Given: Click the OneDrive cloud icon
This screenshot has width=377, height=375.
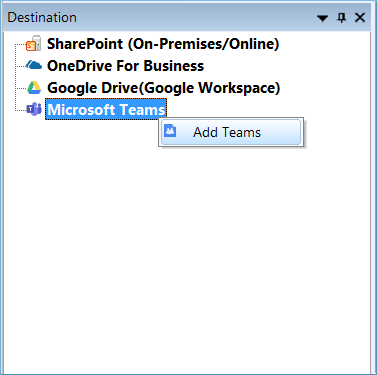Looking at the screenshot, I should pyautogui.click(x=34, y=65).
